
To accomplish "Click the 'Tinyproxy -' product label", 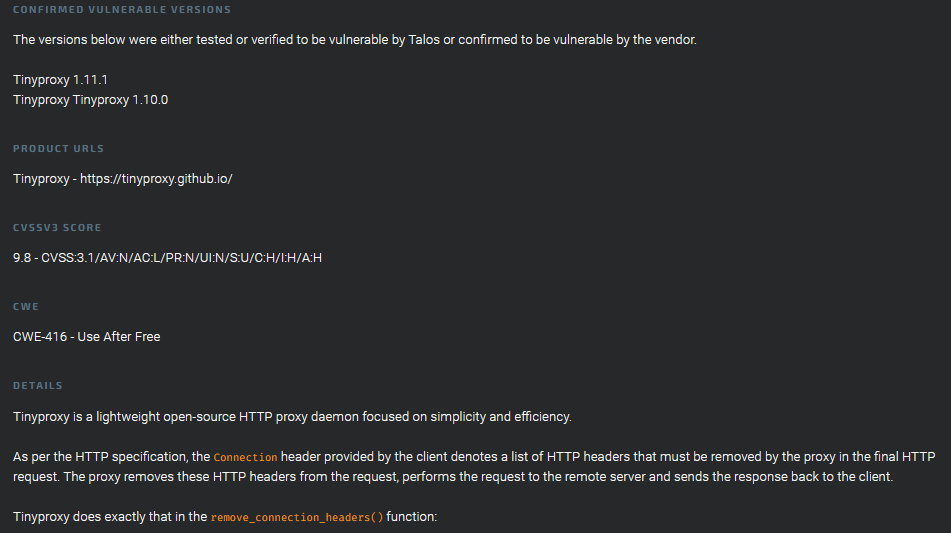I will tap(45, 179).
